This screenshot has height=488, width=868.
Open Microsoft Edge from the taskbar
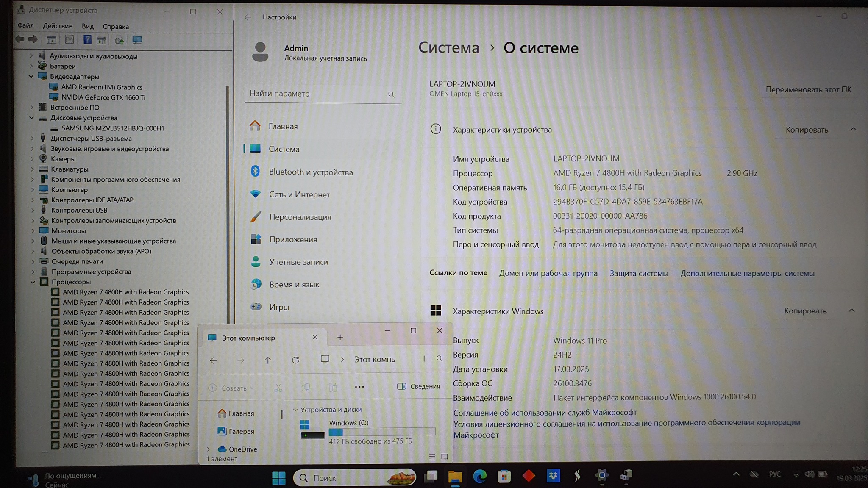479,477
